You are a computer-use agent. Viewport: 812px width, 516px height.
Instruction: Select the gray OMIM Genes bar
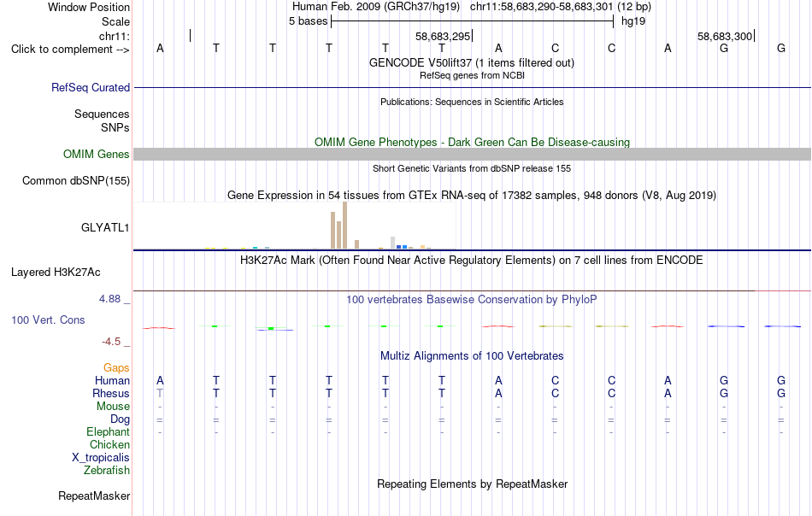[x=473, y=155]
